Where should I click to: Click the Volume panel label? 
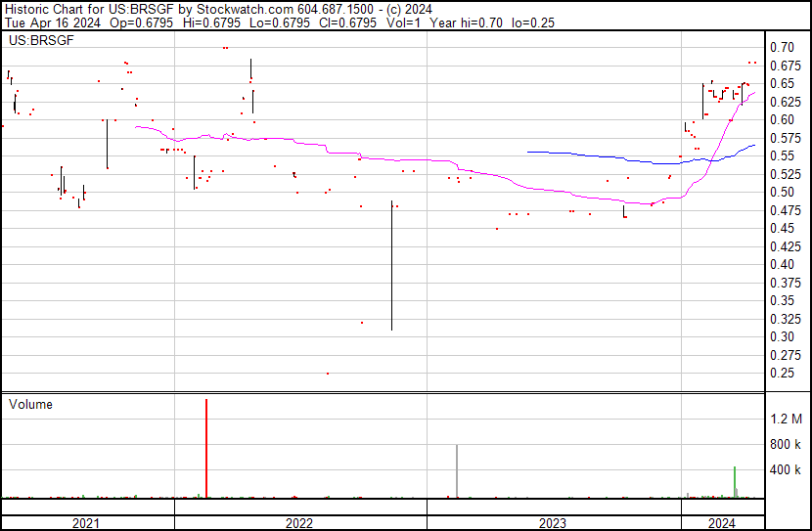pyautogui.click(x=30, y=404)
